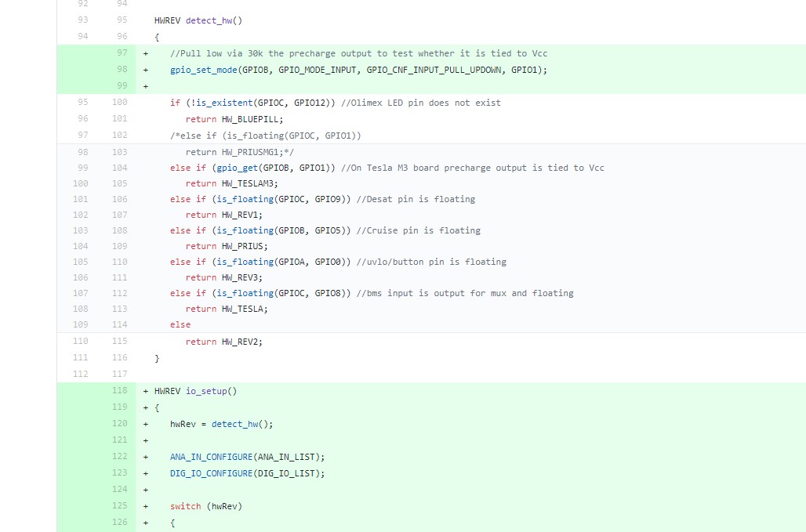
Task: Click the 'Cruise pin is floating' comment
Action: 419,230
